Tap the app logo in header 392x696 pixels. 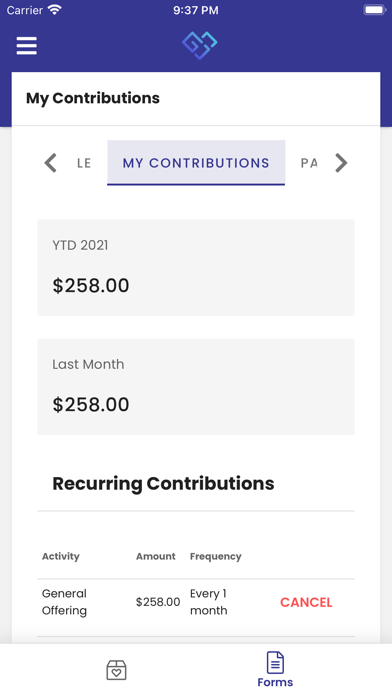coord(200,45)
